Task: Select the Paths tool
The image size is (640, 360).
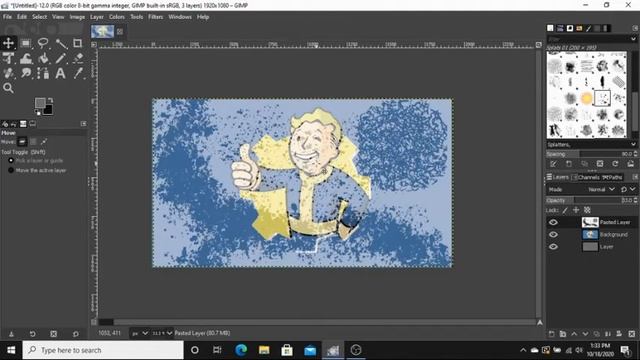Action: pos(43,73)
